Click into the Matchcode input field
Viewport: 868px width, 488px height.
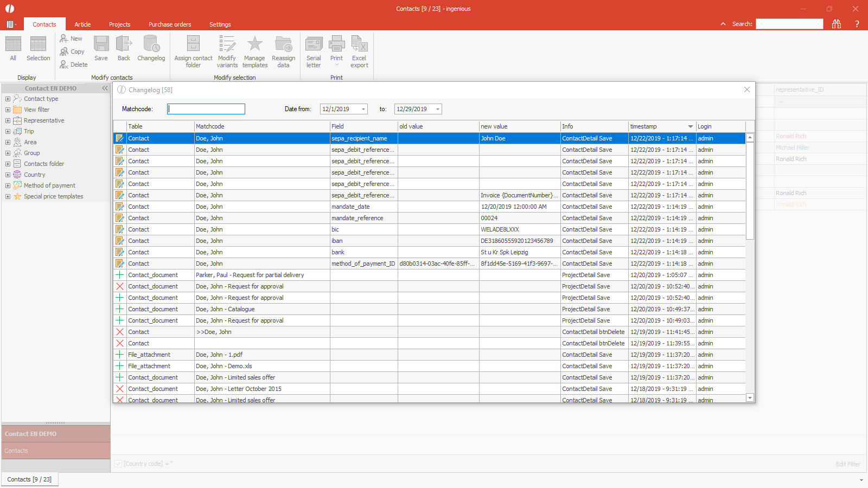[x=206, y=109]
